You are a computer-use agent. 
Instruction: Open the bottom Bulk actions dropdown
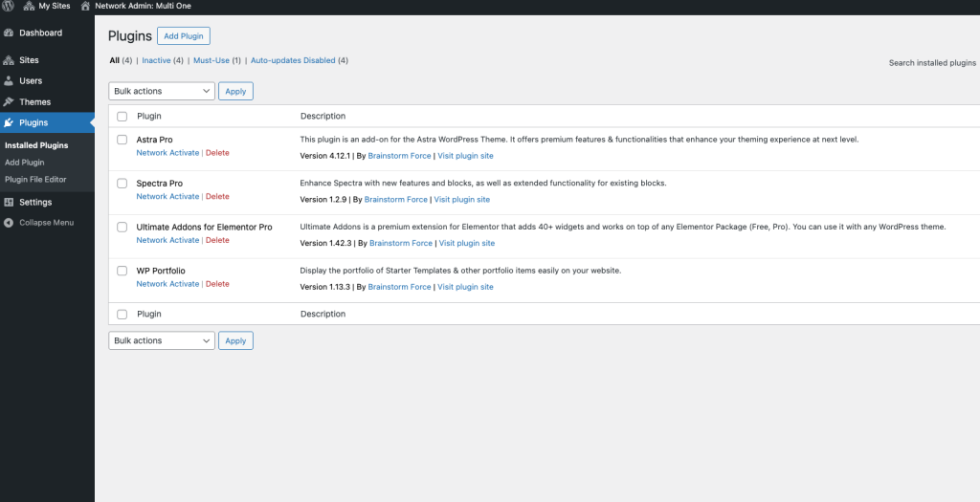click(x=162, y=341)
